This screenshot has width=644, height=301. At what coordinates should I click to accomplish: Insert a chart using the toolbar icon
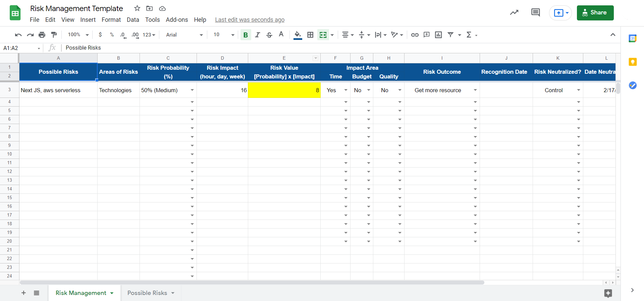tap(438, 35)
